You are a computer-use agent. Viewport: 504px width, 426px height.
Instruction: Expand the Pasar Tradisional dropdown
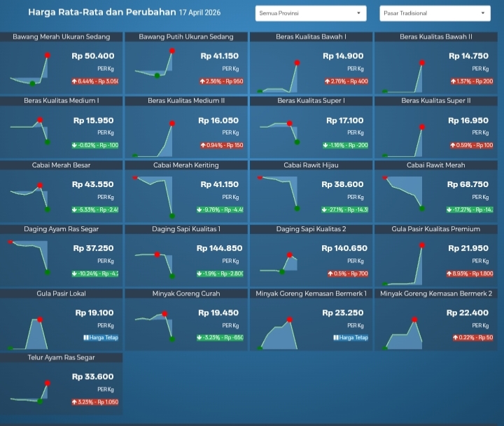click(x=435, y=13)
